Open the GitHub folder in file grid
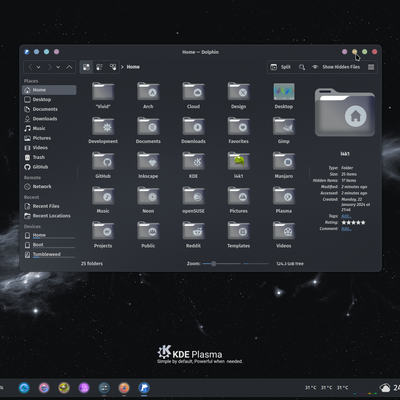This screenshot has height=400, width=400. (103, 165)
